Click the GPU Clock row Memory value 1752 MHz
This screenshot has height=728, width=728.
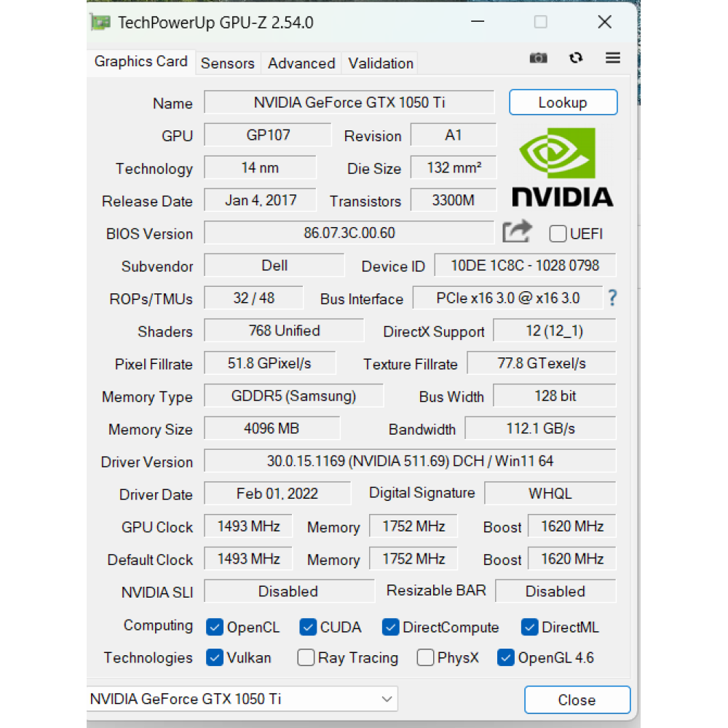(x=414, y=526)
